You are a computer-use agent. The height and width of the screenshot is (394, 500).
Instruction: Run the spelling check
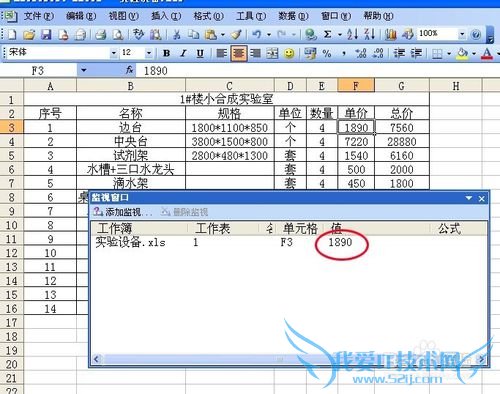(138, 34)
